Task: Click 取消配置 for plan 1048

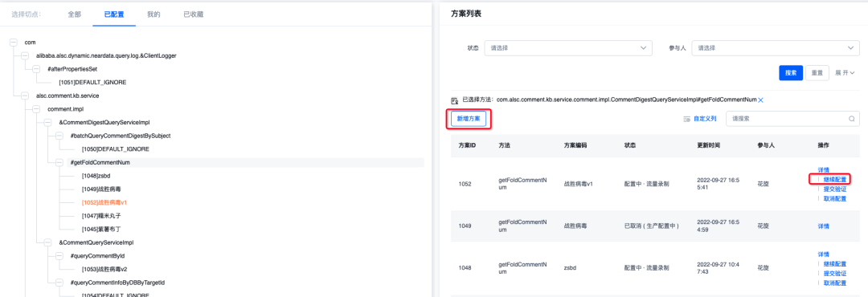Action: (x=834, y=283)
